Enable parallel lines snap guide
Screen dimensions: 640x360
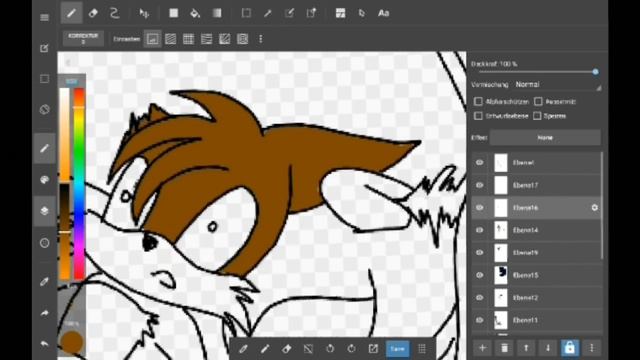pyautogui.click(x=171, y=39)
